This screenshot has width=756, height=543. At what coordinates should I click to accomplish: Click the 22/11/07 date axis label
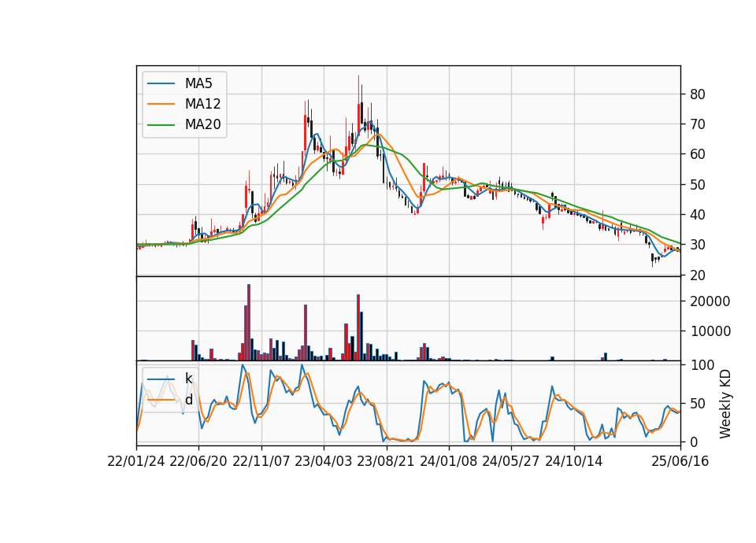[261, 461]
